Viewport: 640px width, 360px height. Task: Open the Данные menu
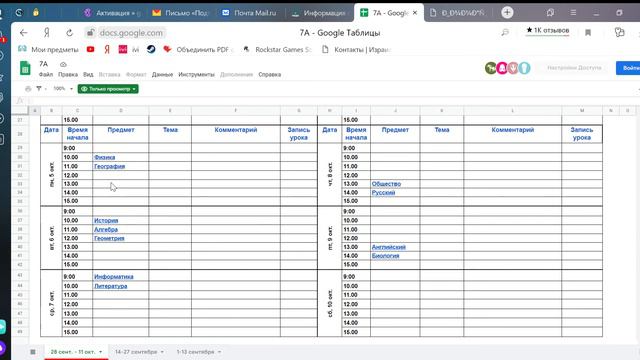click(162, 75)
